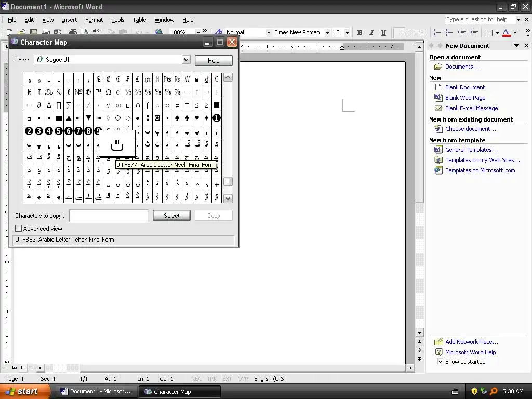532x399 pixels.
Task: Open the Font dropdown in Character Map
Action: tap(186, 60)
